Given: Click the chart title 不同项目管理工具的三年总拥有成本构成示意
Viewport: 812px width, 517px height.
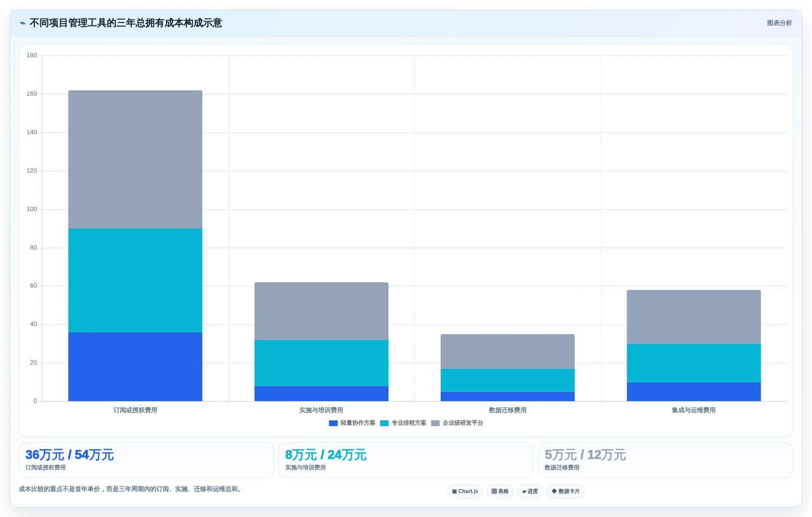Looking at the screenshot, I should click(x=126, y=23).
